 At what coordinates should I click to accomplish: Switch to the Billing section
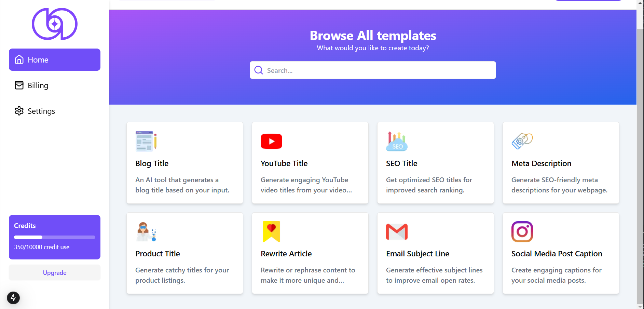[38, 85]
